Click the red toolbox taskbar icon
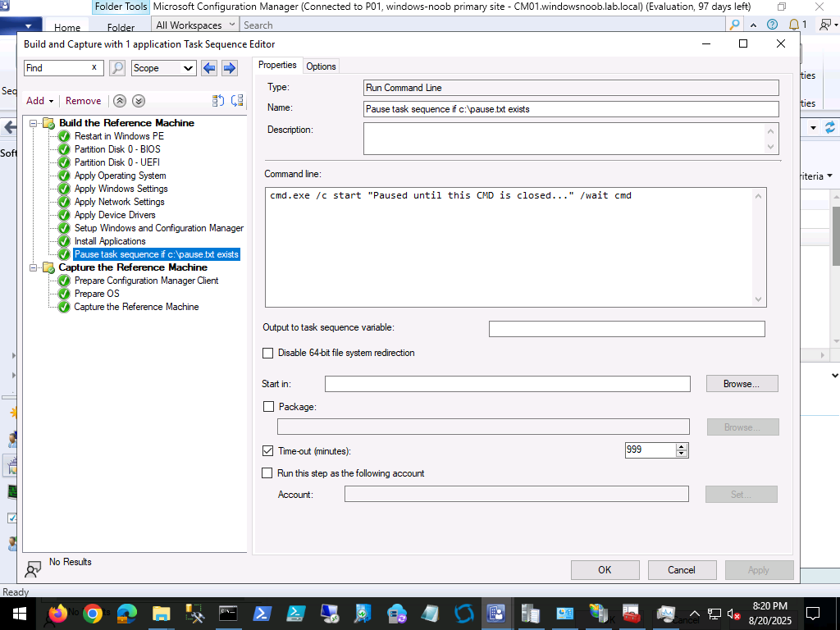The width and height of the screenshot is (840, 630). [631, 614]
